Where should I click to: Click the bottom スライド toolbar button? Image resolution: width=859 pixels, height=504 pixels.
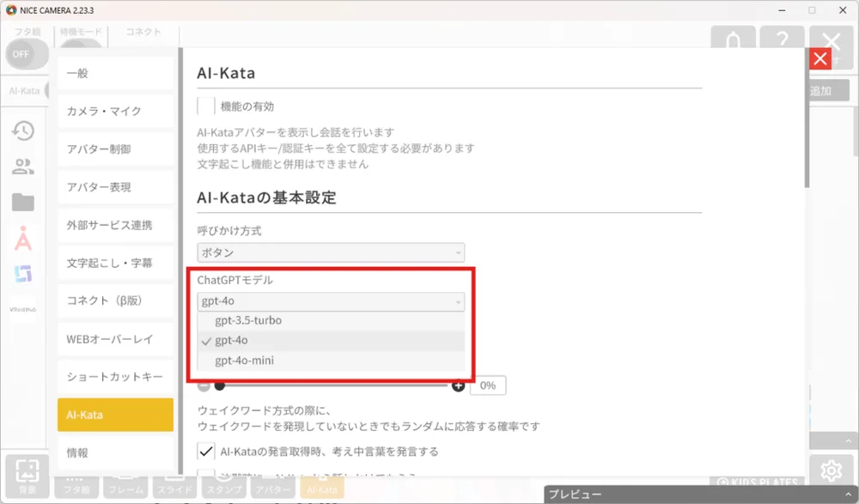click(174, 487)
